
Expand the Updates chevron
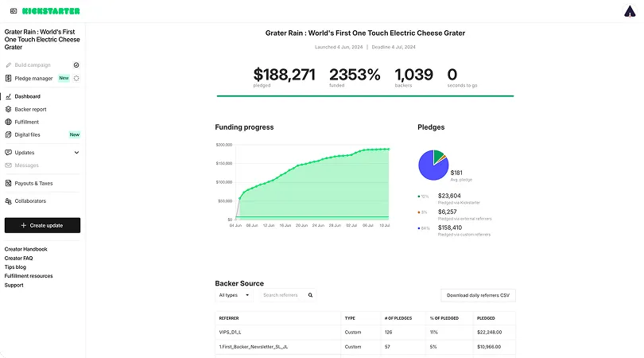[76, 153]
